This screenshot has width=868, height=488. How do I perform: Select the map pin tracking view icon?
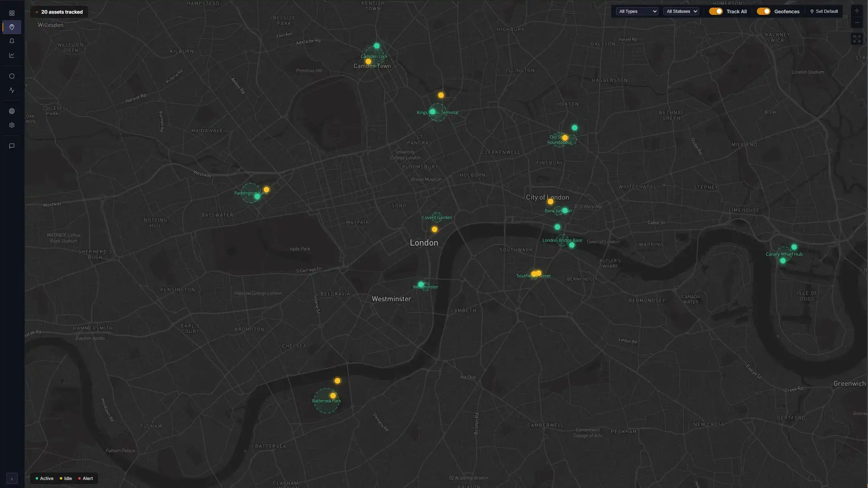point(12,27)
